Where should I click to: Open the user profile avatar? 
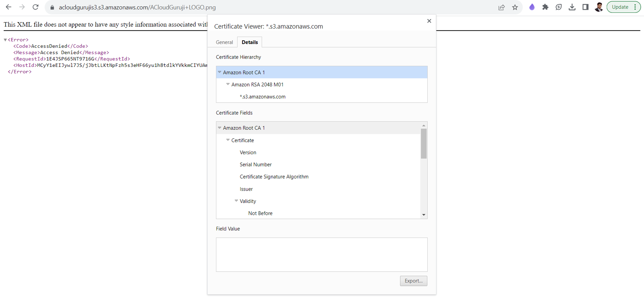[599, 7]
